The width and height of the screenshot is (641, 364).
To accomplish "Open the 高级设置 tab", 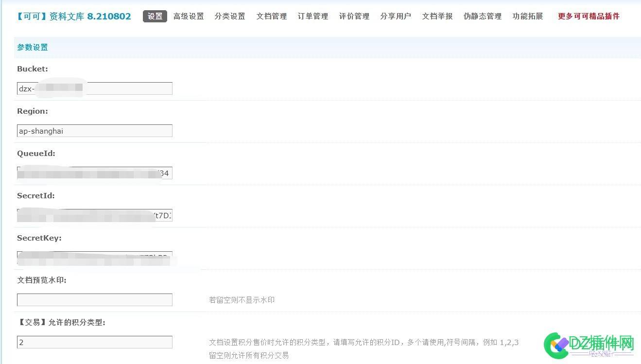I will [189, 16].
